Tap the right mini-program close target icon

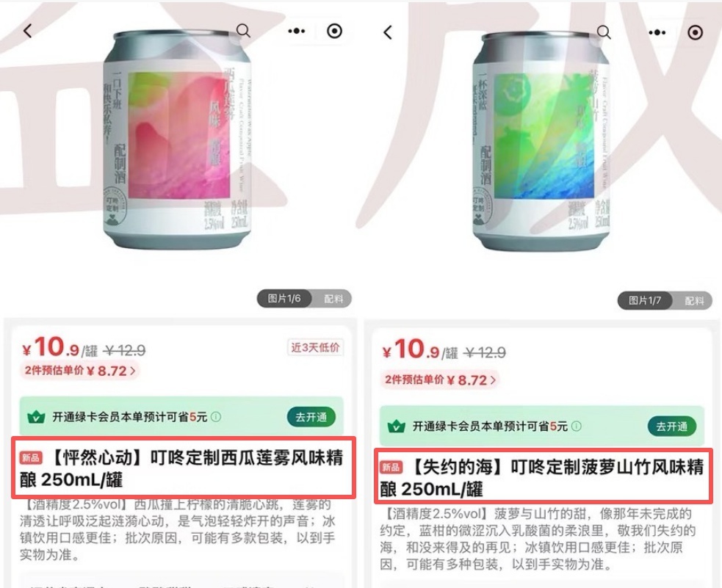click(695, 32)
